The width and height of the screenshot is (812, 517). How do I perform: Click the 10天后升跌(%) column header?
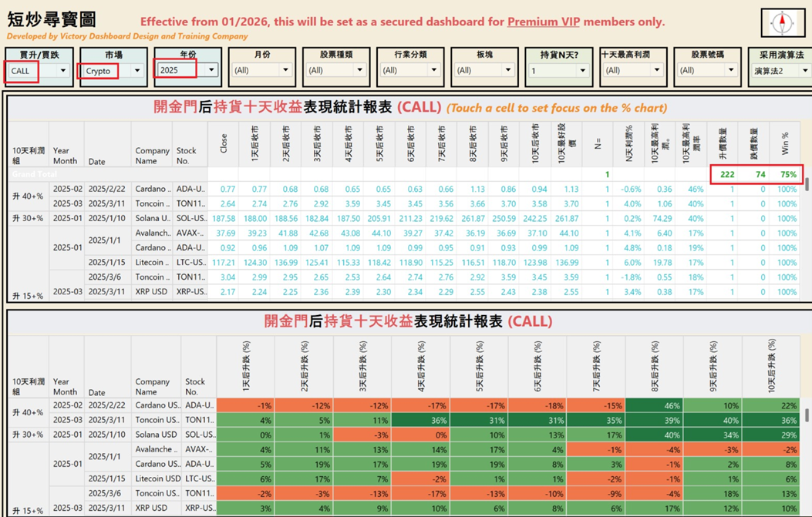click(x=775, y=366)
